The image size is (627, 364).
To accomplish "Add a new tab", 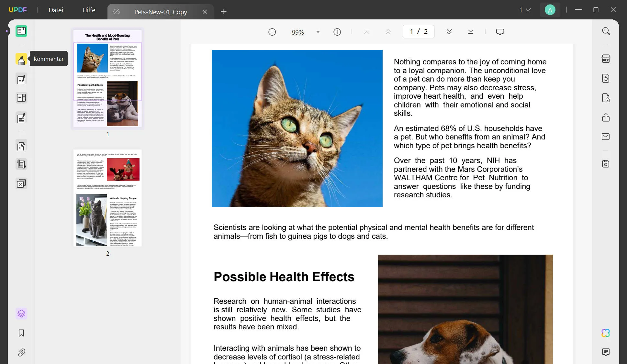I will (224, 12).
